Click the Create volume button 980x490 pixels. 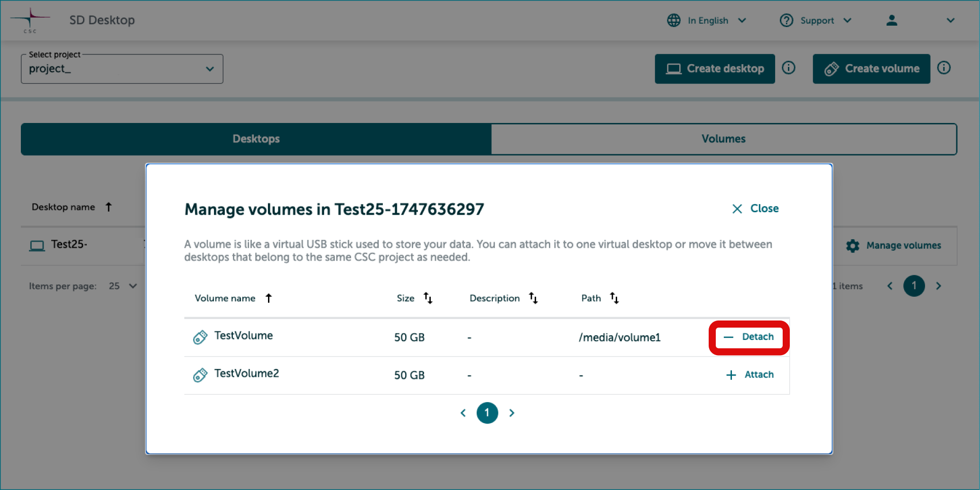pyautogui.click(x=871, y=69)
